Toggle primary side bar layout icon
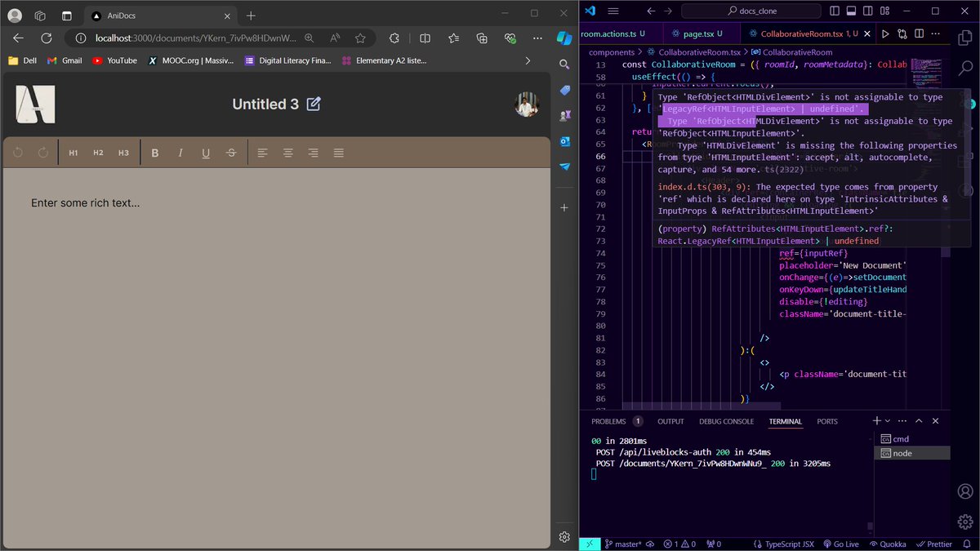Image resolution: width=980 pixels, height=551 pixels. tap(835, 11)
